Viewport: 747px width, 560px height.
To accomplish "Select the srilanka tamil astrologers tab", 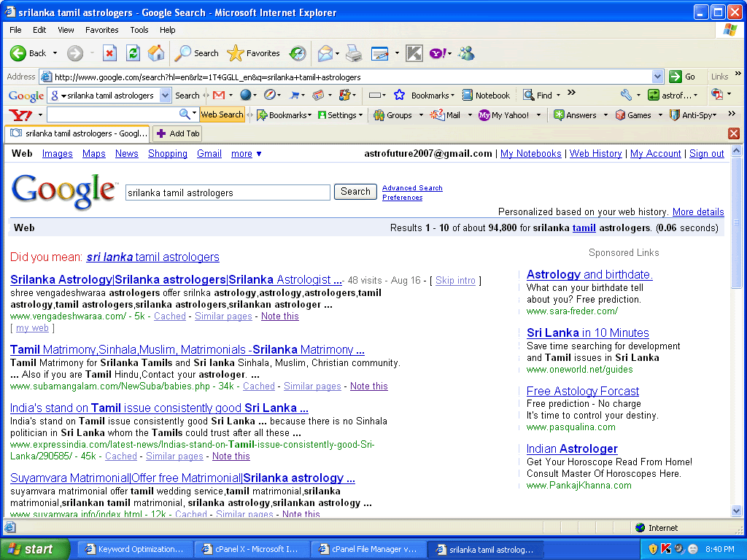I will pyautogui.click(x=77, y=133).
